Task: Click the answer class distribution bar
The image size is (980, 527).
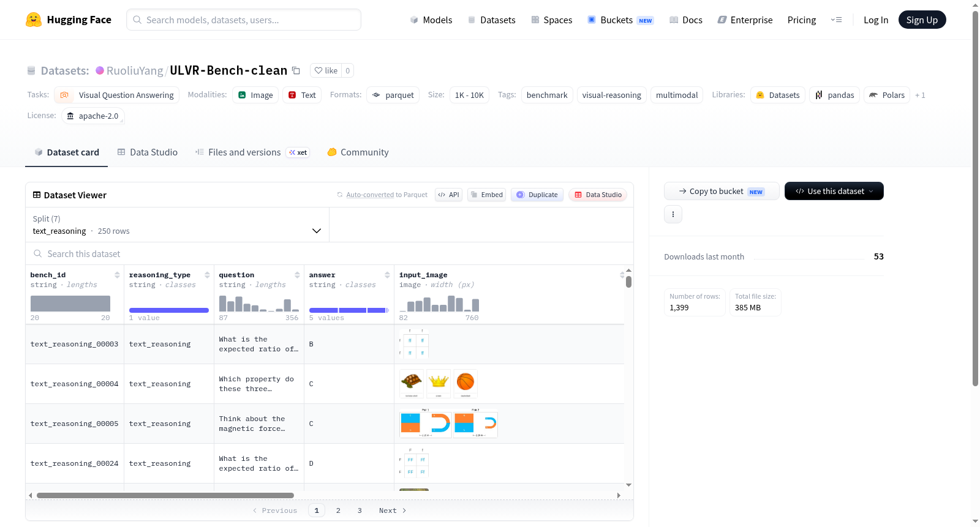Action: 349,310
